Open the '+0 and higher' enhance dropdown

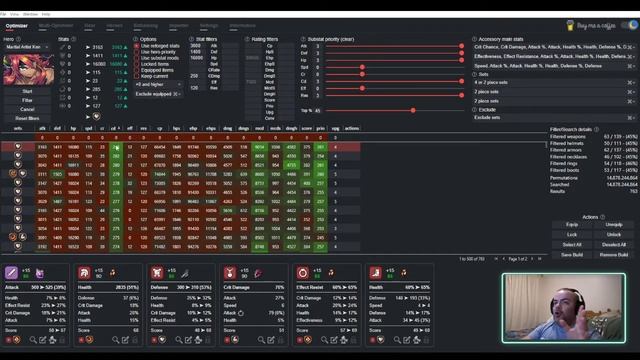(x=158, y=84)
